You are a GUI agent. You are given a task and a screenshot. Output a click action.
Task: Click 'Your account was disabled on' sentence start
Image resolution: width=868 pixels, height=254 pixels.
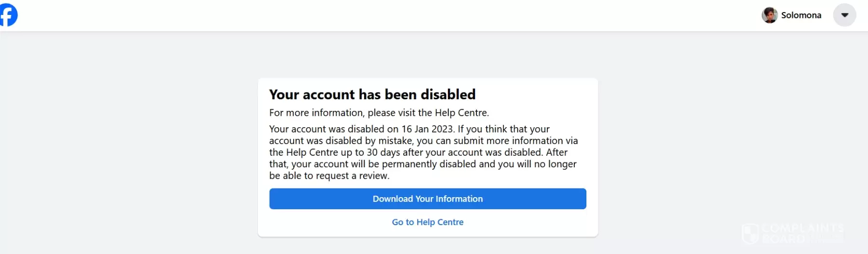334,129
